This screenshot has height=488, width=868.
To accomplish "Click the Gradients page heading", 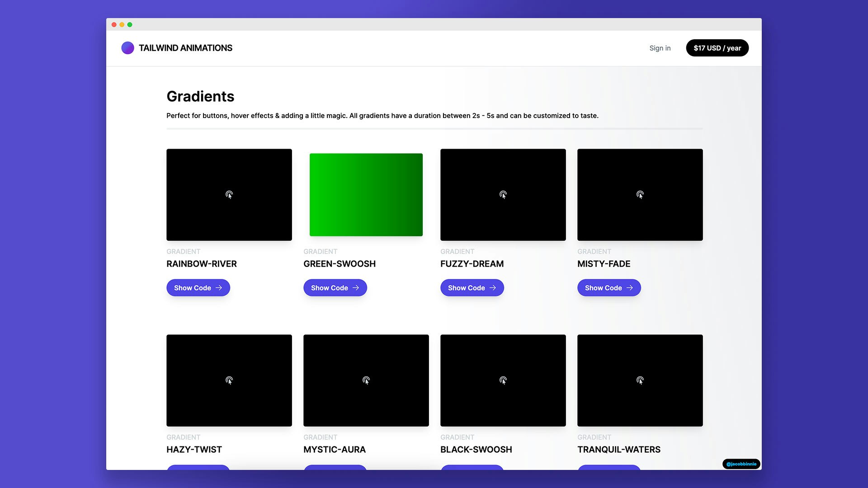I will pyautogui.click(x=200, y=96).
